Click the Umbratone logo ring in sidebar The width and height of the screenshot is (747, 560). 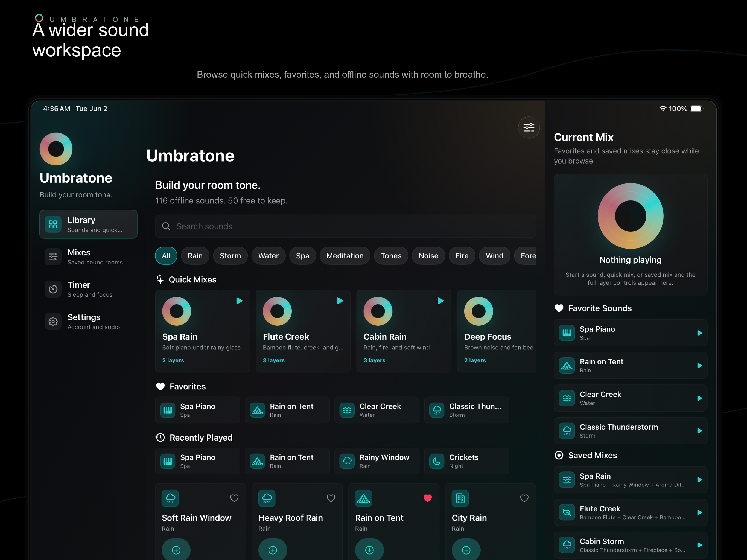[56, 149]
